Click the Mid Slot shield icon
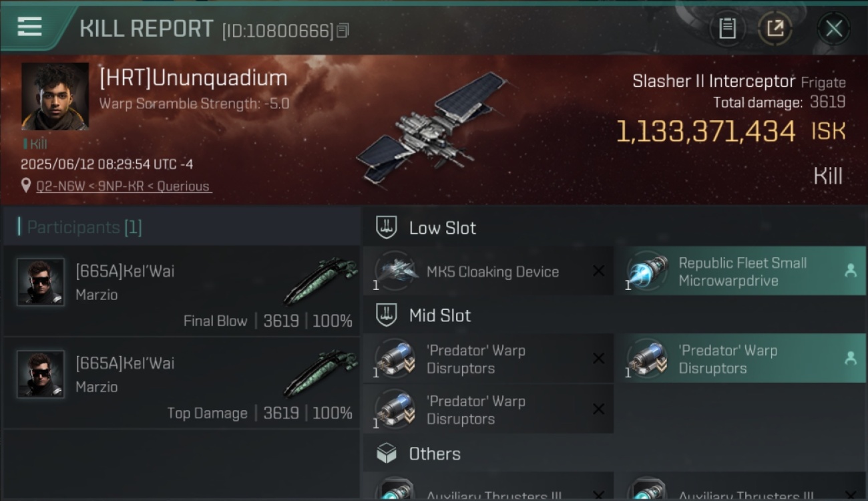The width and height of the screenshot is (868, 501). click(387, 315)
